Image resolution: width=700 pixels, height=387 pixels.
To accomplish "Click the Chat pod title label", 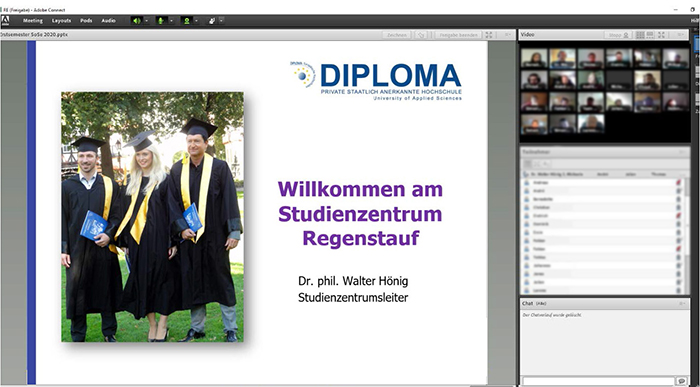I will click(x=527, y=304).
